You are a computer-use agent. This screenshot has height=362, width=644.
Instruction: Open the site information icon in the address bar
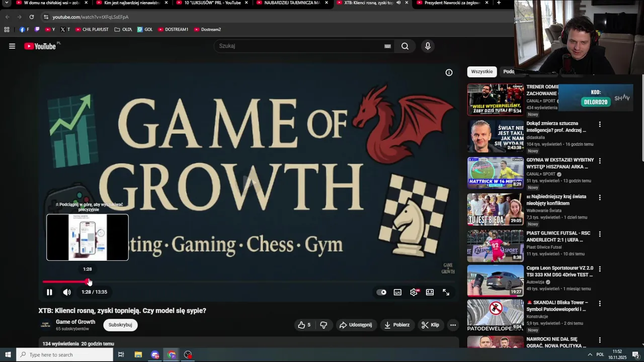[x=46, y=17]
